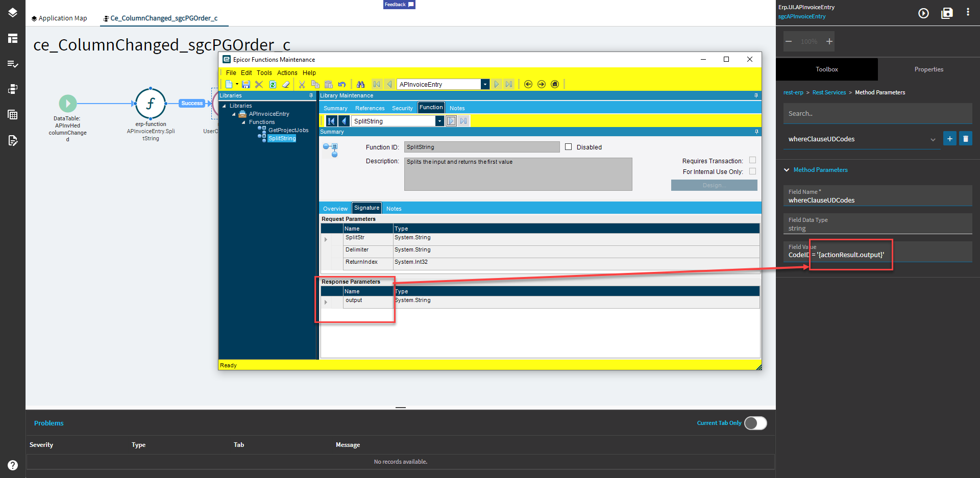This screenshot has width=980, height=478.
Task: Paste using the clipboard toolbar icon
Action: point(329,84)
